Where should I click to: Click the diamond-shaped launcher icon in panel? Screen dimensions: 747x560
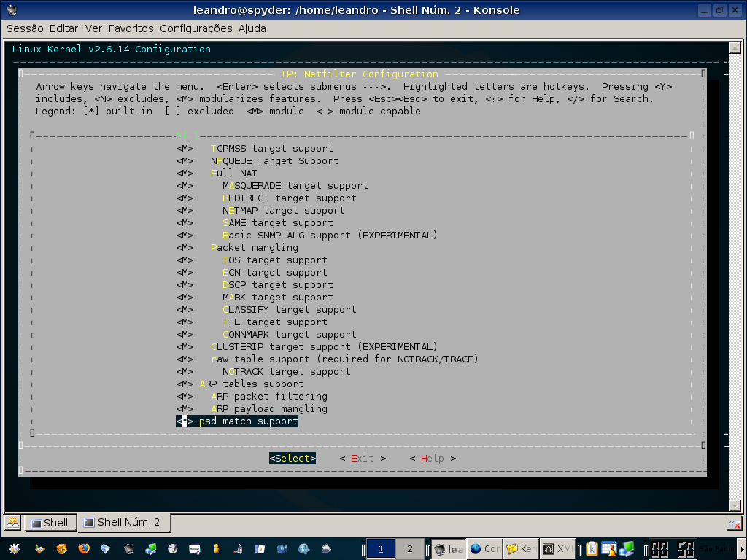pos(105,549)
